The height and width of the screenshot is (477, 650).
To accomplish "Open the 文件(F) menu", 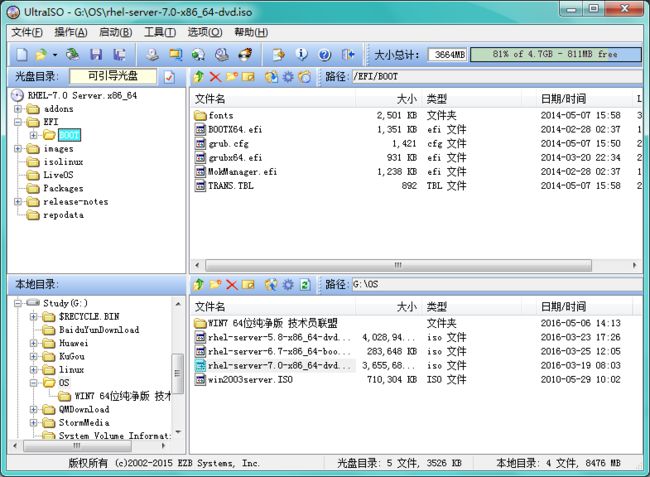I will point(27,32).
